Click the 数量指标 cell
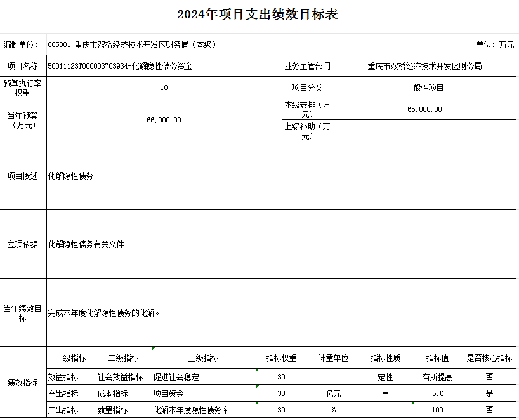Image resolution: width=519 pixels, height=420 pixels. [124, 409]
